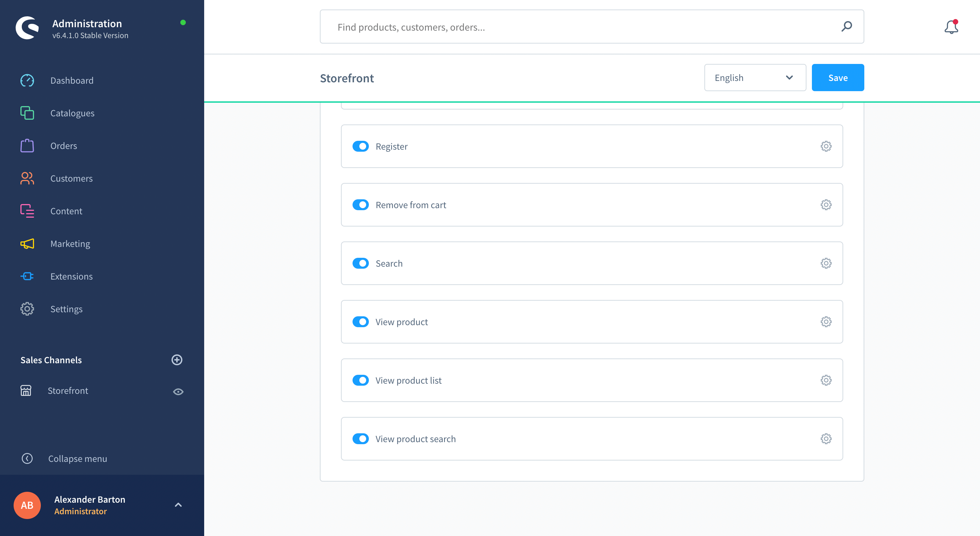The image size is (980, 536).
Task: Open settings gear for Remove from cart
Action: [x=826, y=205]
